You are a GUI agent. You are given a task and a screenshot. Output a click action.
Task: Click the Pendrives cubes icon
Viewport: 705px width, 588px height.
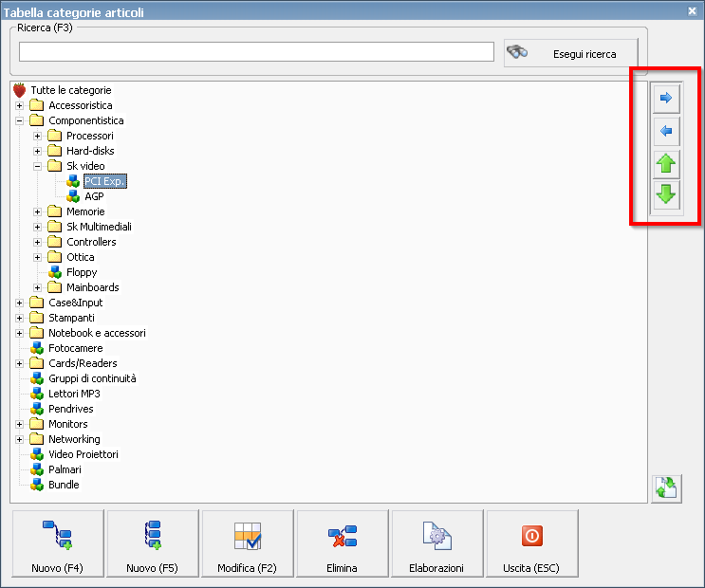37,409
